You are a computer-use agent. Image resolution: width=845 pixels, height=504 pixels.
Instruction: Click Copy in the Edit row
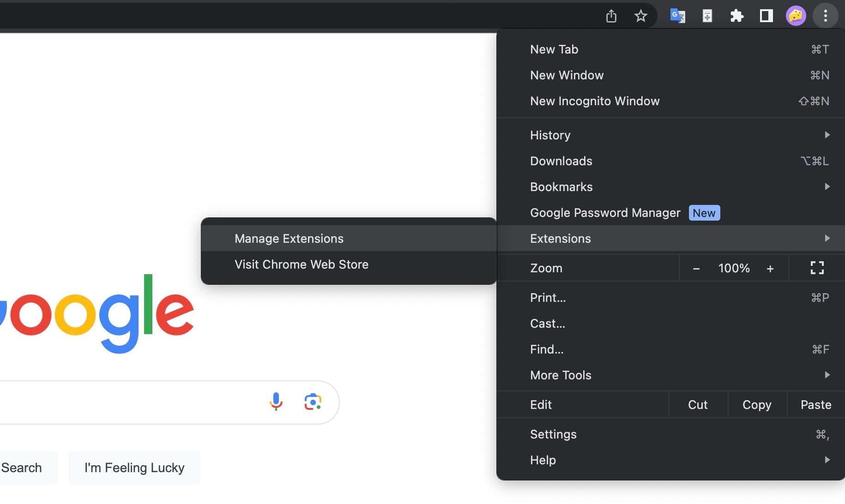[756, 404]
